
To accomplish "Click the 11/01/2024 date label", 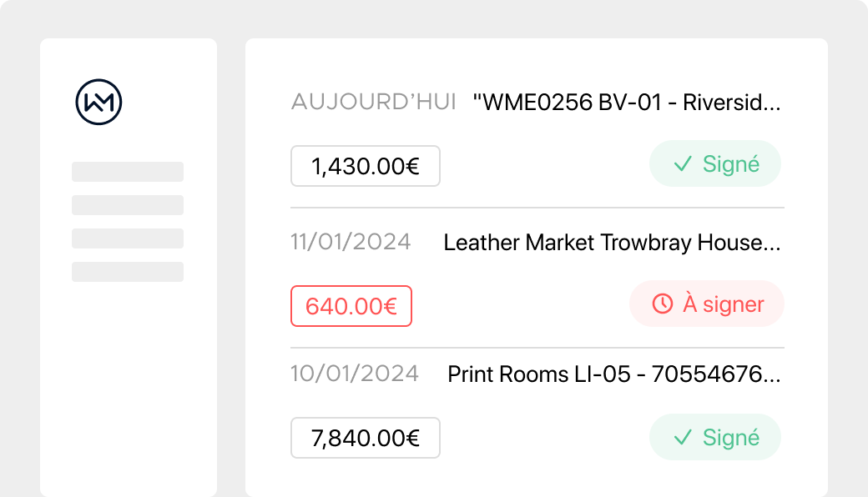I will 351,243.
